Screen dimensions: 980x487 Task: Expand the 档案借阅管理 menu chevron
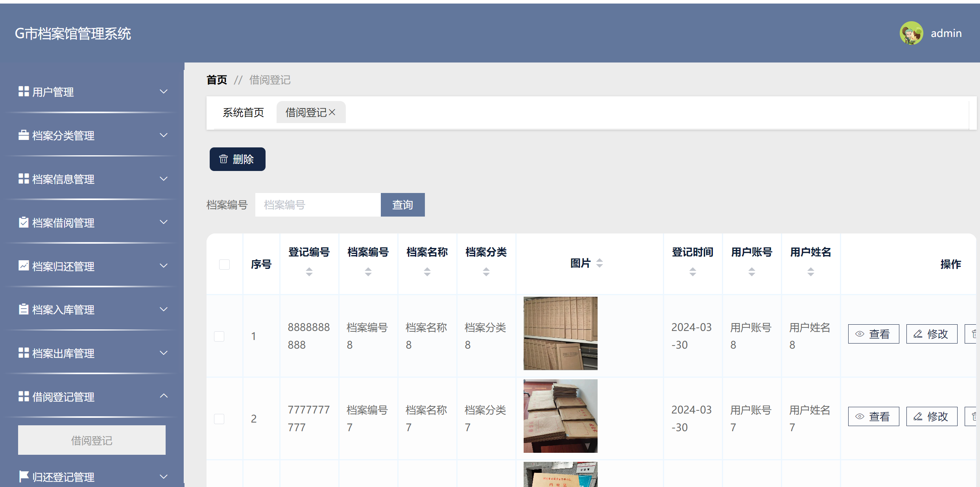click(x=164, y=222)
